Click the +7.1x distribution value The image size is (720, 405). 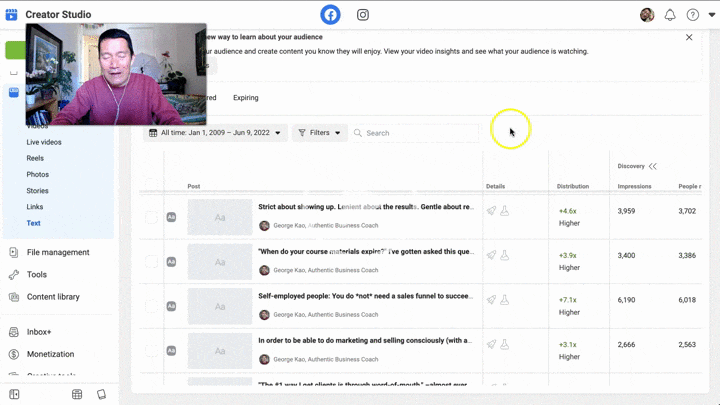(x=568, y=300)
